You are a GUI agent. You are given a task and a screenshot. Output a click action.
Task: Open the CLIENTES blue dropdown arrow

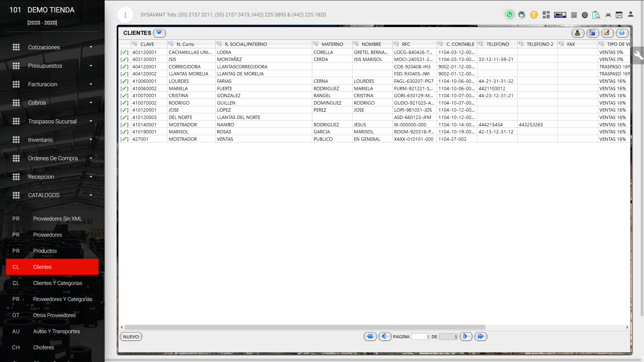(x=159, y=33)
